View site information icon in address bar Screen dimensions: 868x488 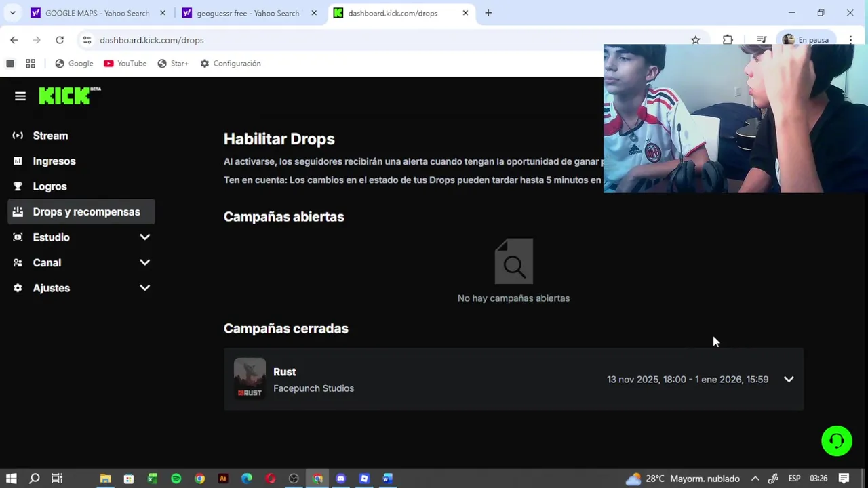(x=87, y=40)
